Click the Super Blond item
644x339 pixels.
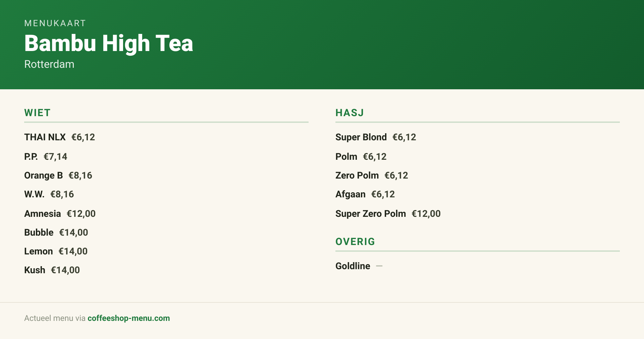coord(376,137)
